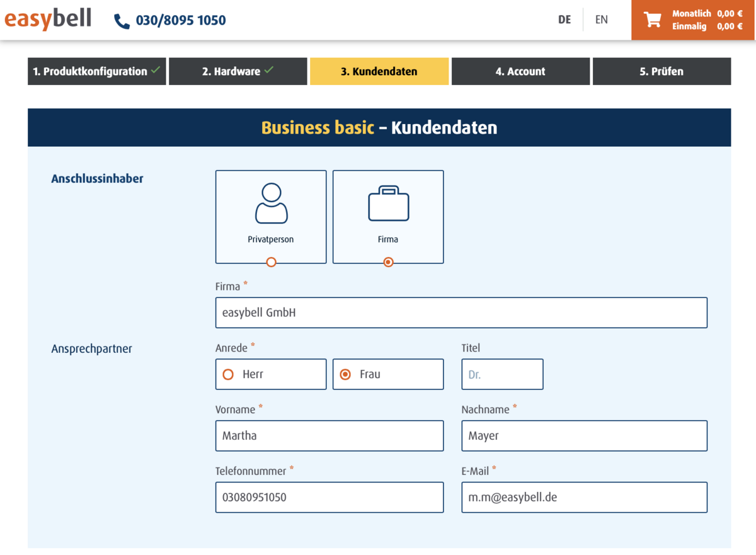Click the Privatperson silhouette icon
756x555 pixels.
tap(271, 203)
